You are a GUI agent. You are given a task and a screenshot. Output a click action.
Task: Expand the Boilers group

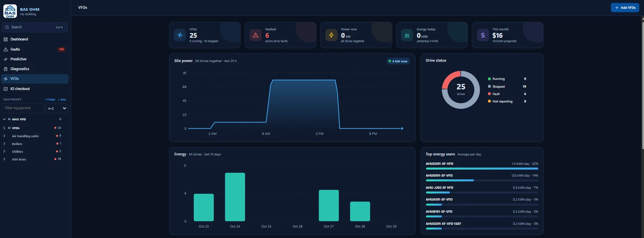(x=4, y=144)
